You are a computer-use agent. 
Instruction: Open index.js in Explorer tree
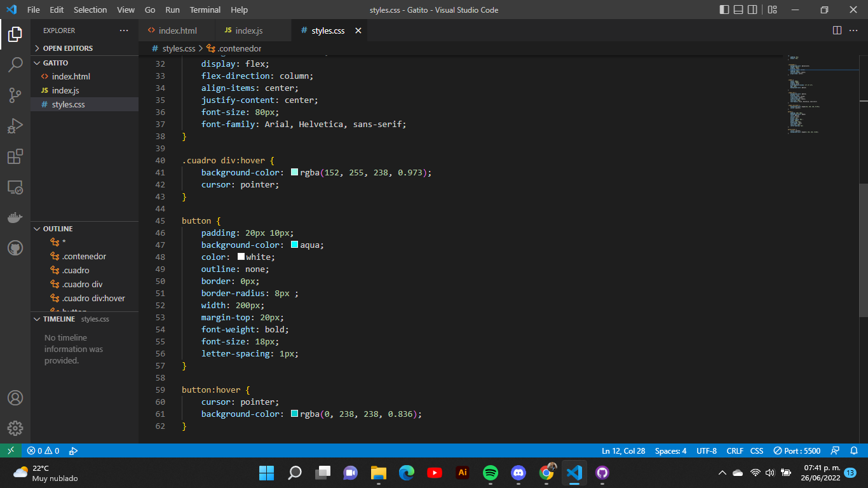tap(85, 90)
